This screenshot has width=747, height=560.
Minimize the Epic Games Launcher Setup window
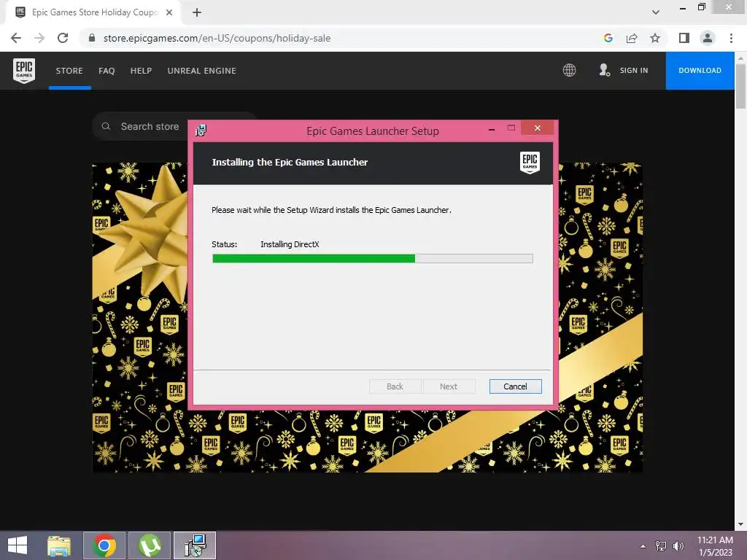(492, 128)
